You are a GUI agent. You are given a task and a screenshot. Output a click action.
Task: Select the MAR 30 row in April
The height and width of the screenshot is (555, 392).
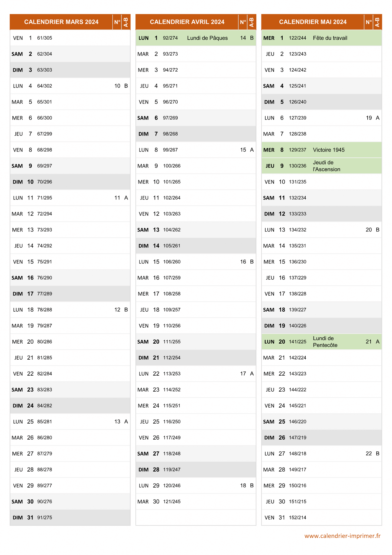point(196,502)
